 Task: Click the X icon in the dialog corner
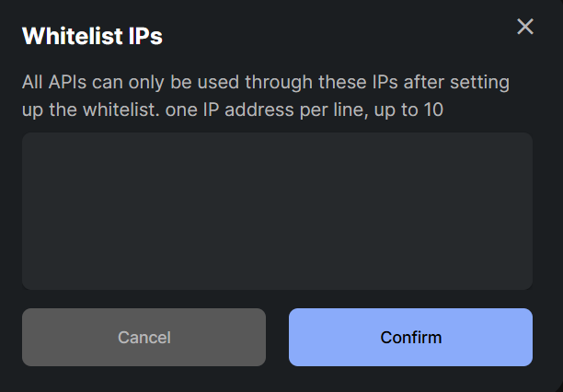pos(525,27)
